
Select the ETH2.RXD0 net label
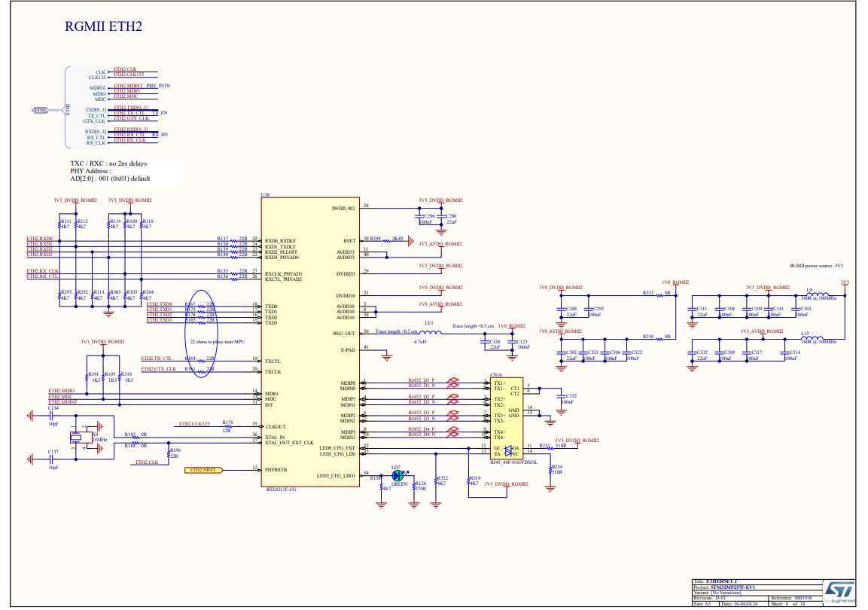39,239
